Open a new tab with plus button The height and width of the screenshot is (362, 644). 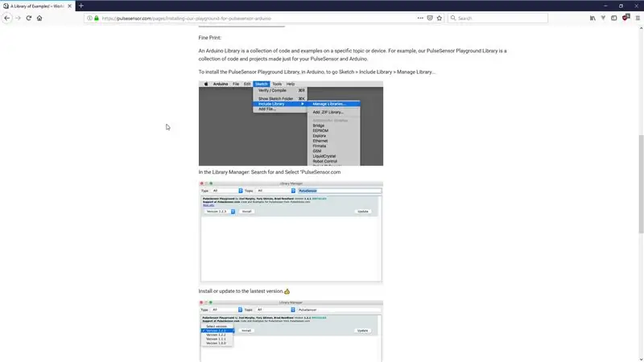pos(81,6)
